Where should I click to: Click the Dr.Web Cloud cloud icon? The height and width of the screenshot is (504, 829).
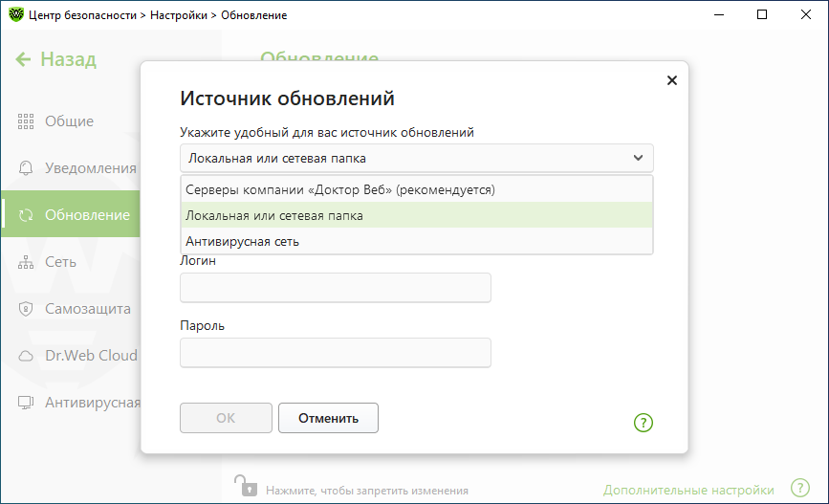pyautogui.click(x=26, y=356)
